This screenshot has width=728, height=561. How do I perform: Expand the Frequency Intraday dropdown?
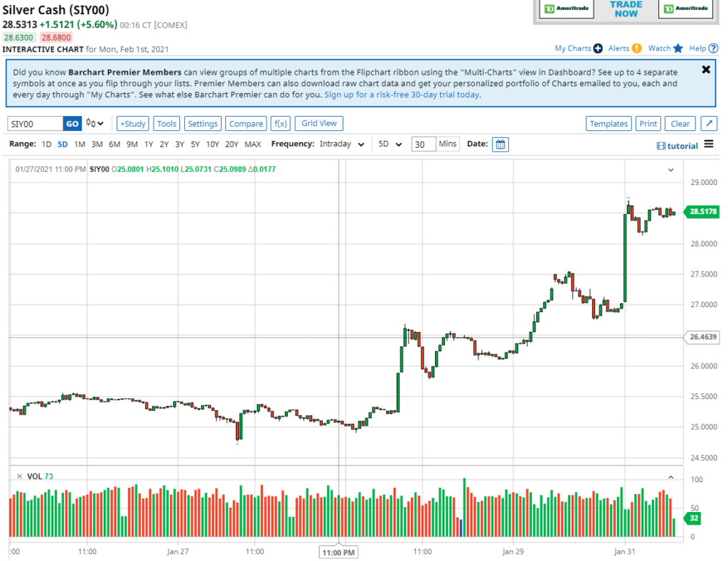341,144
